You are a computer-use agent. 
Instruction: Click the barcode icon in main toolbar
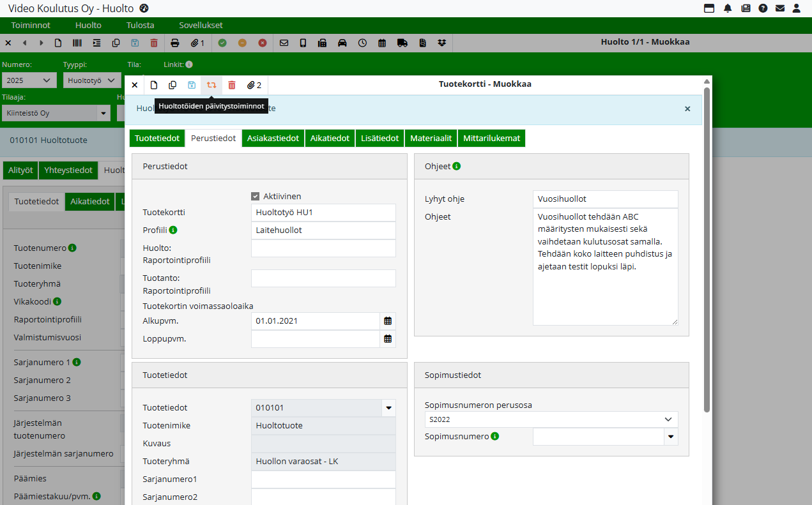coord(77,43)
